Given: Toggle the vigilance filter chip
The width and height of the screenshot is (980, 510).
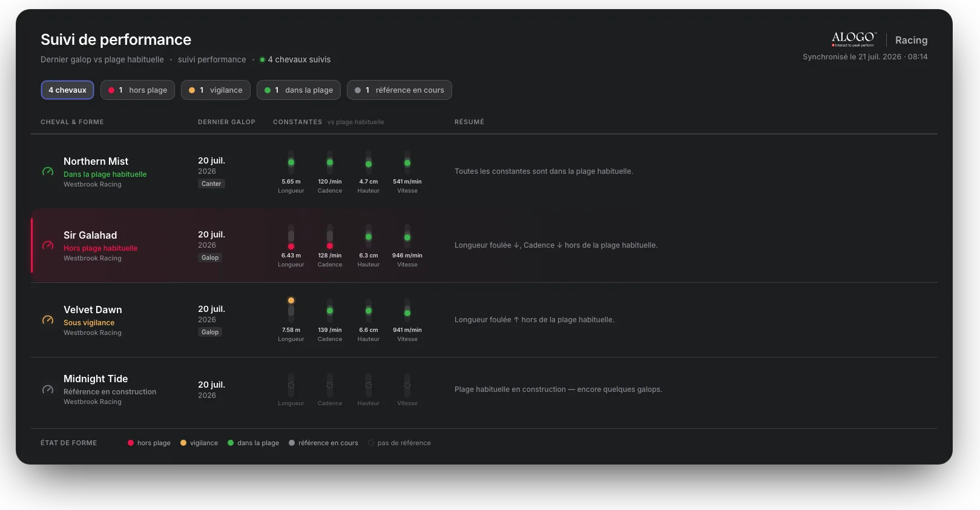Looking at the screenshot, I should (215, 90).
